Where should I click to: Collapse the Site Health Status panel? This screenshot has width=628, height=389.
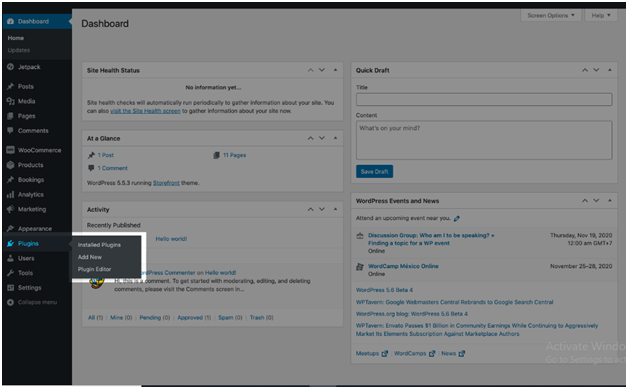point(335,70)
